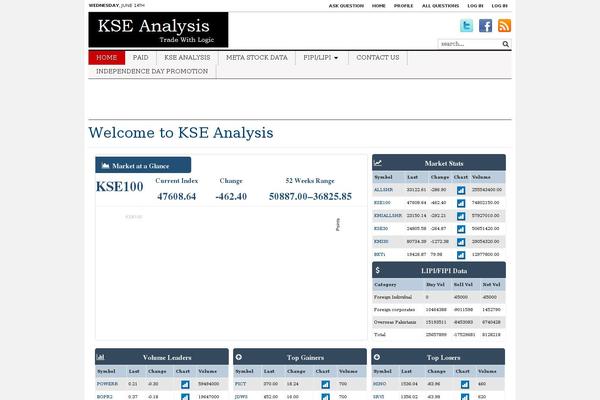The image size is (600, 400).
Task: Open the META STOCK DATA menu item
Action: click(257, 57)
